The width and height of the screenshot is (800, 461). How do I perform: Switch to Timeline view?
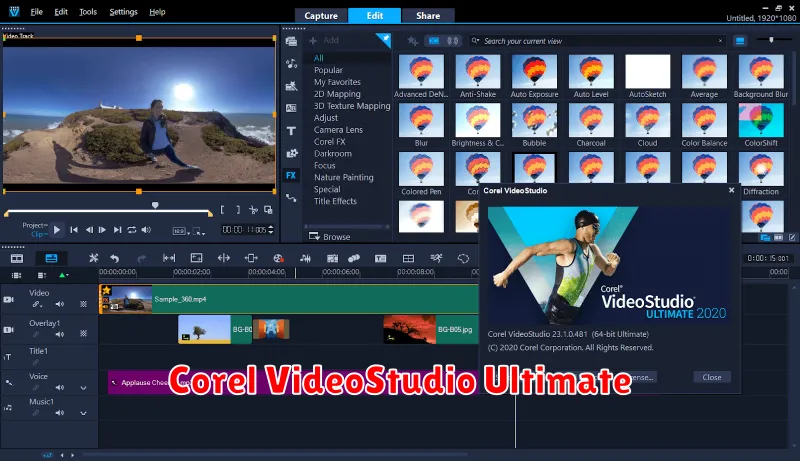(x=51, y=259)
